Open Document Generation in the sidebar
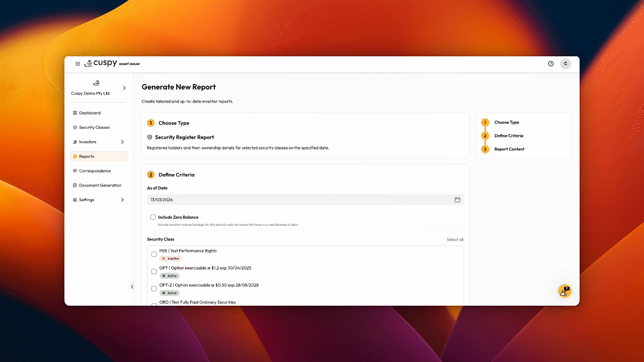 (100, 186)
